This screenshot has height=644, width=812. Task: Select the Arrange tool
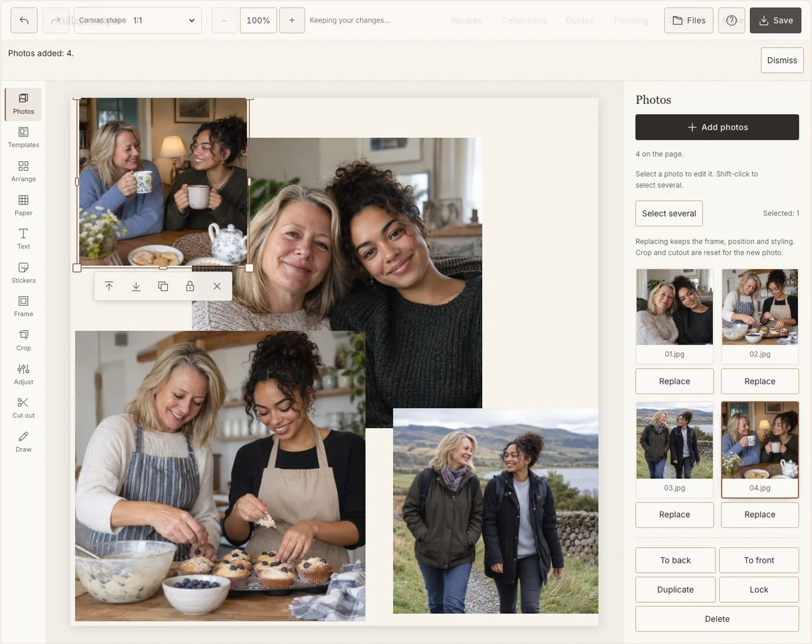click(23, 172)
